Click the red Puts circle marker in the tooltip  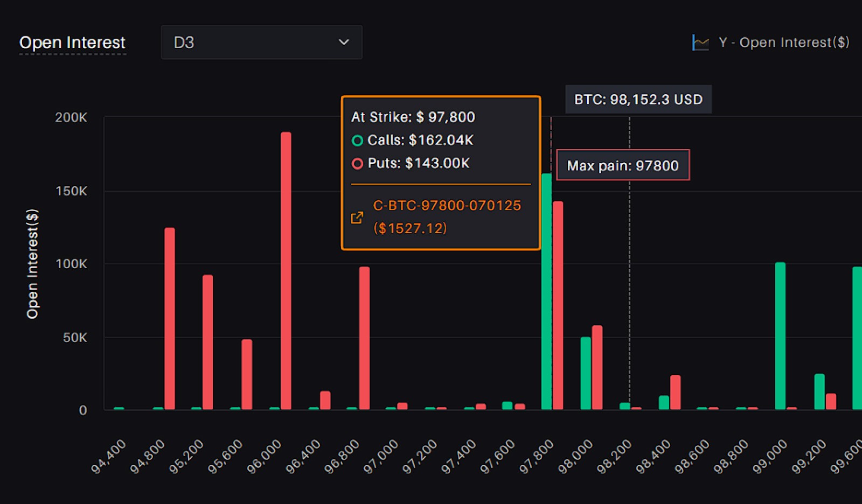357,164
